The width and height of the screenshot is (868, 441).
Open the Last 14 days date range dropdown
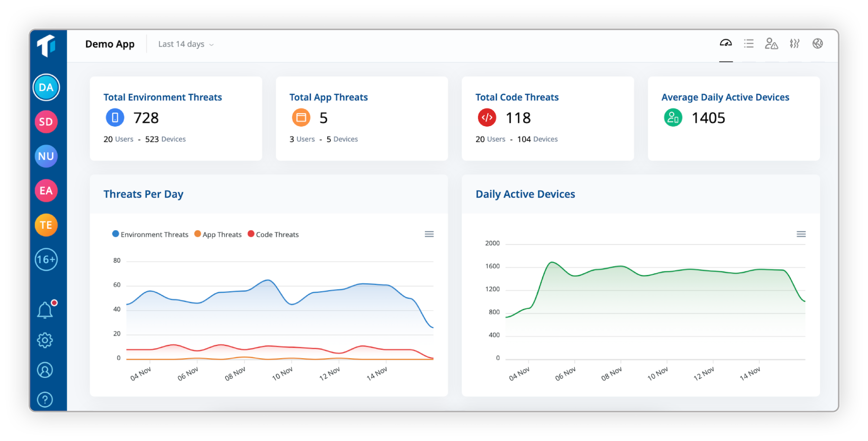tap(185, 44)
